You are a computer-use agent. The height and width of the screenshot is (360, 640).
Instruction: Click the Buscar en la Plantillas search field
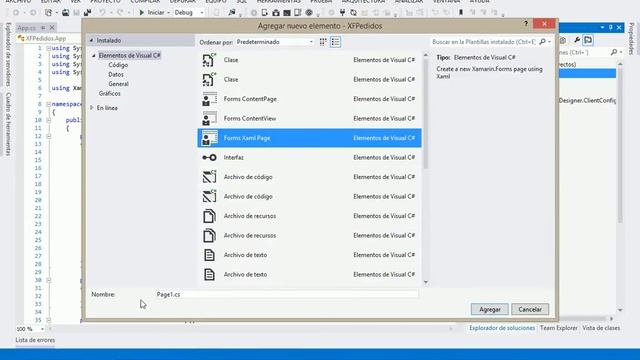click(484, 42)
